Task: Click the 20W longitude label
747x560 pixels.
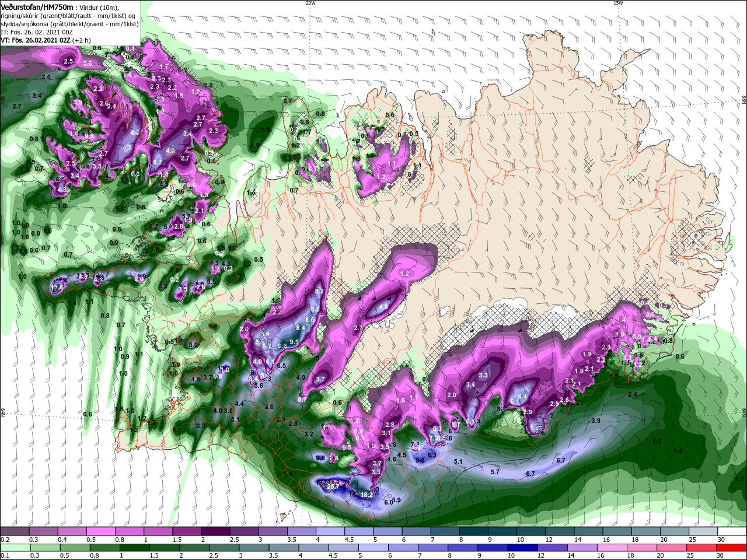Action: (310, 3)
